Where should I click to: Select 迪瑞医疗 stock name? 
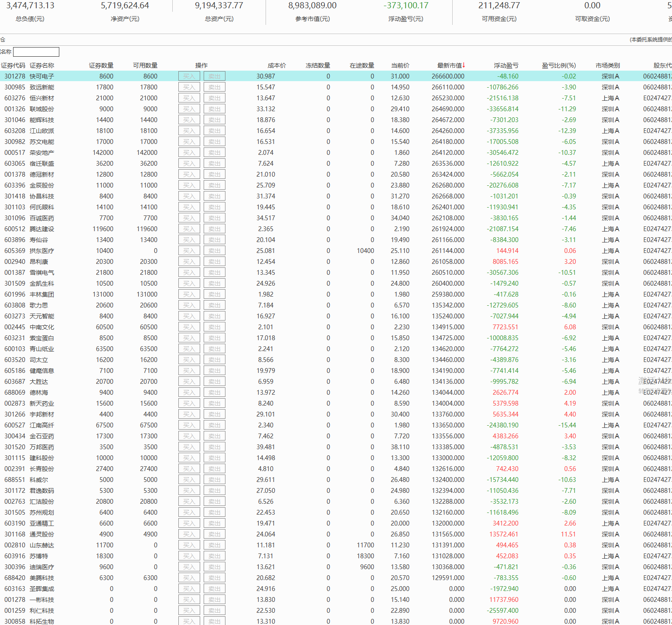pos(42,567)
